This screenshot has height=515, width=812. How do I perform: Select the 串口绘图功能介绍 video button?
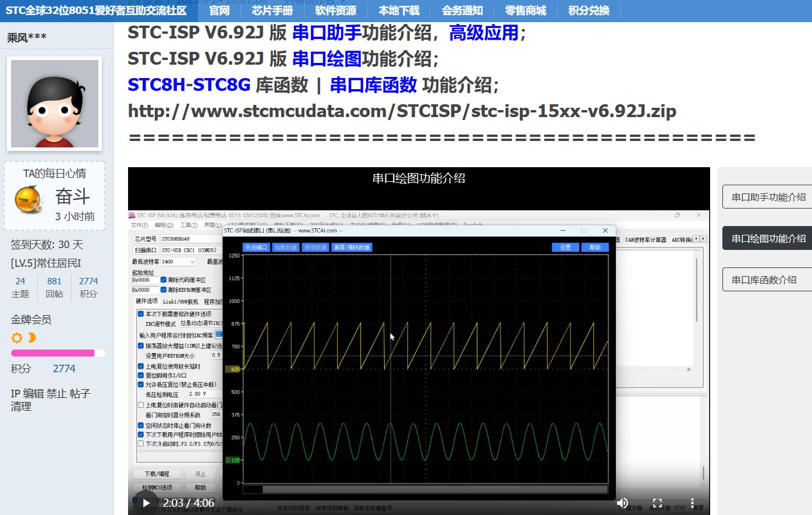coord(767,238)
